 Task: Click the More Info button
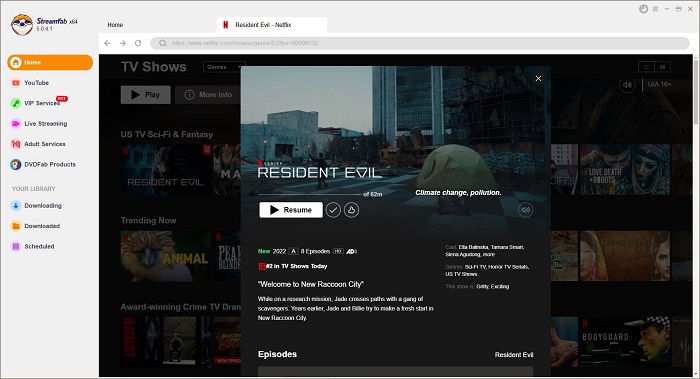click(x=208, y=95)
